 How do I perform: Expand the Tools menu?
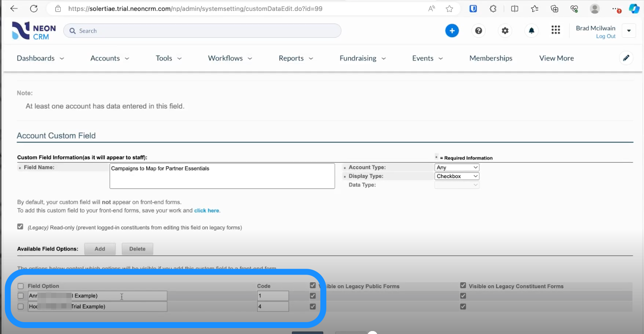tap(168, 58)
